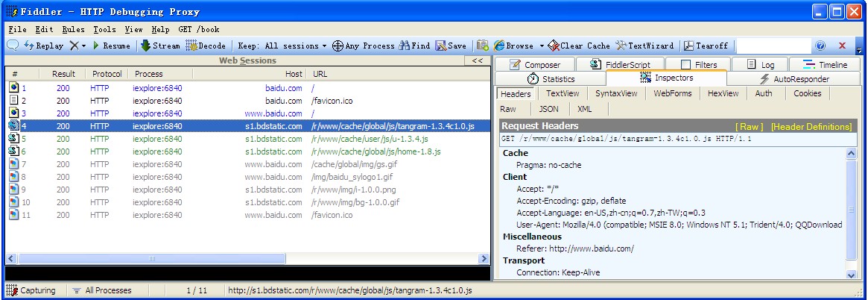Image resolution: width=868 pixels, height=300 pixels.
Task: Select session 9 i-1.0.0.png image icon
Action: [14, 190]
